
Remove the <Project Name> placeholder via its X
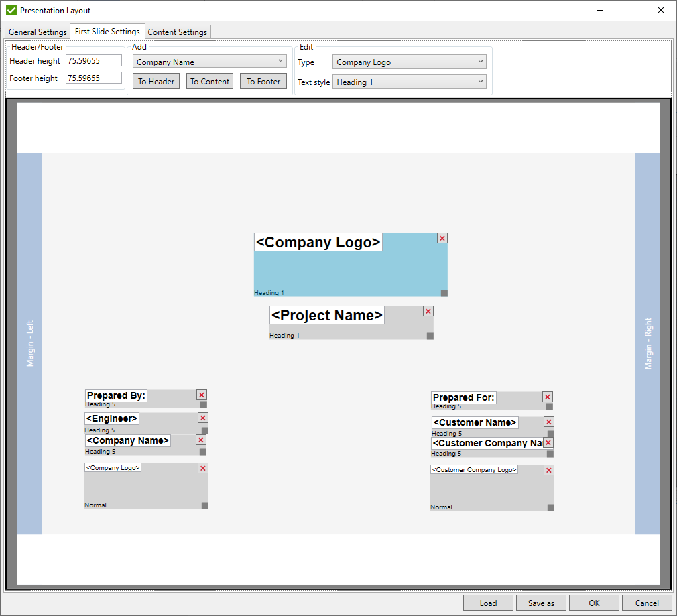428,311
